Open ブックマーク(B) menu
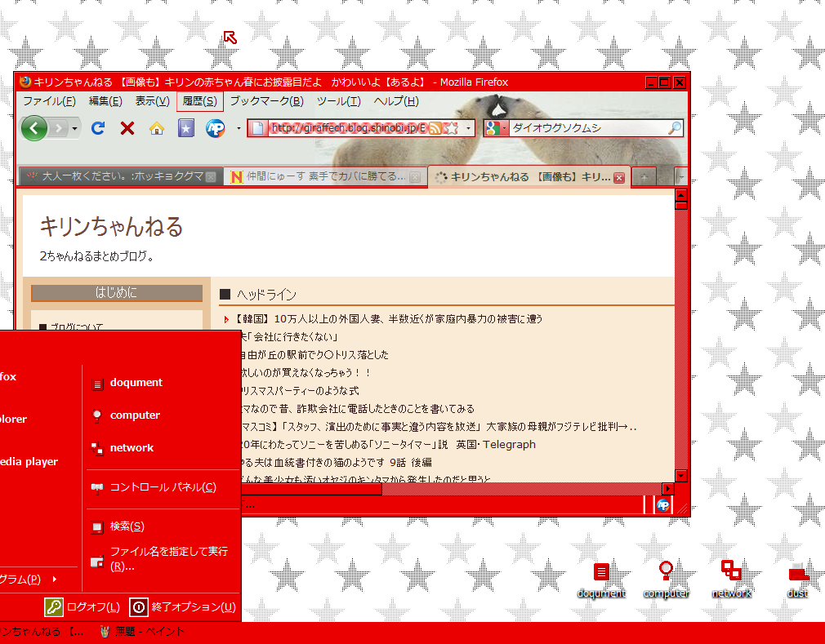The image size is (825, 644). coord(267,101)
